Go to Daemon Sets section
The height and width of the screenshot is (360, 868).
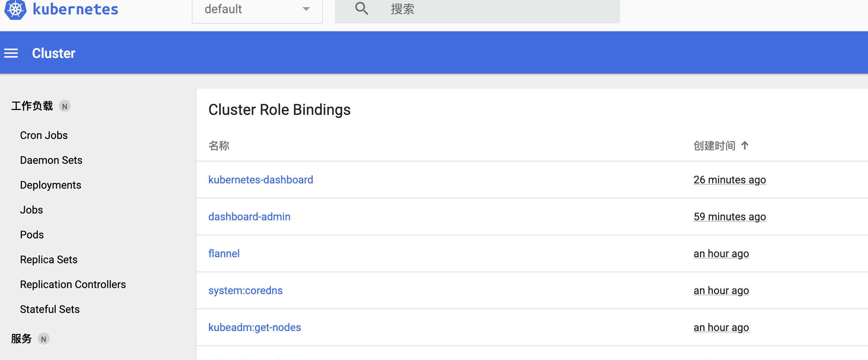[51, 160]
